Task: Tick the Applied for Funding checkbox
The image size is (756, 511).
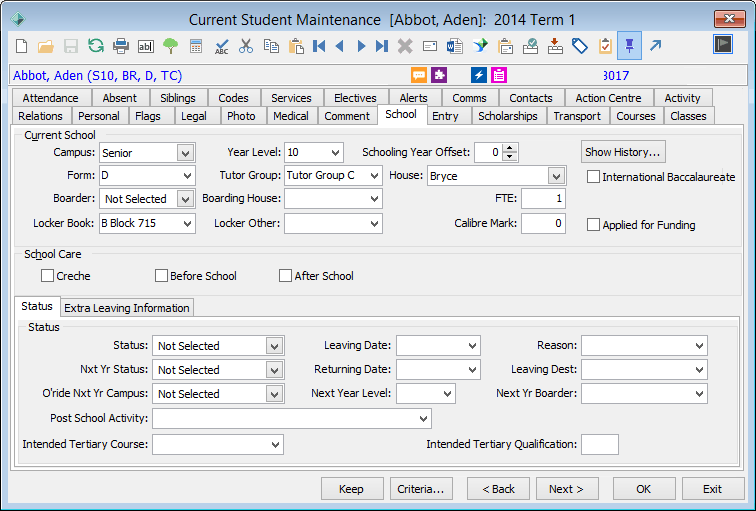Action: [593, 224]
